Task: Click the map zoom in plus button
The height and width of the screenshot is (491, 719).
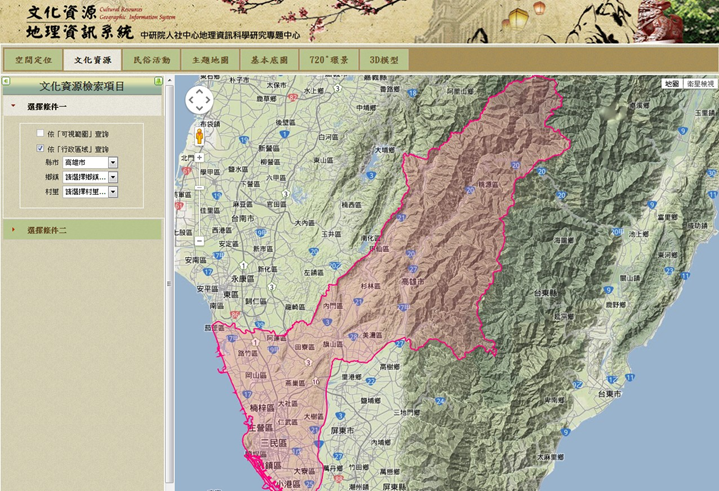Action: point(199,157)
